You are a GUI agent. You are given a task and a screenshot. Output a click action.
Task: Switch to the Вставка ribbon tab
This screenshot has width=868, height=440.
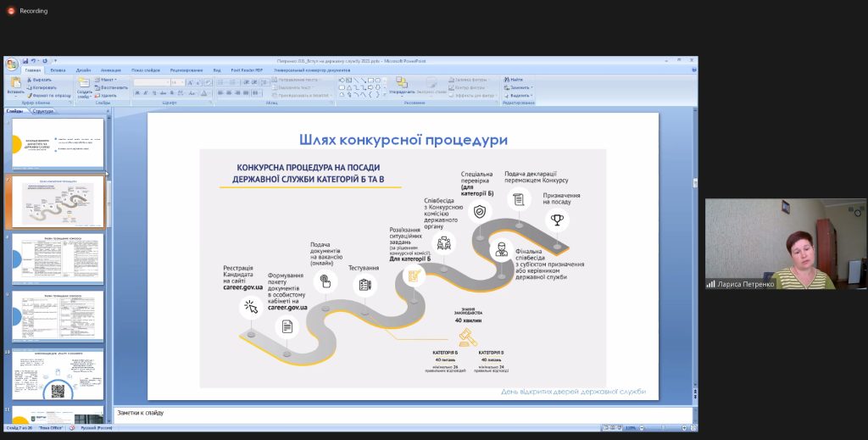[58, 70]
